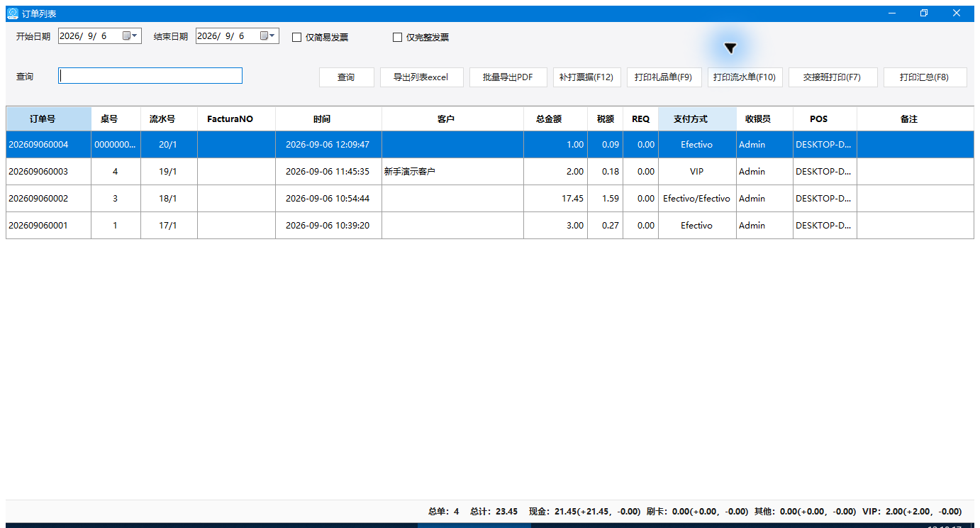Click the 收银员 column header
Image resolution: width=980 pixels, height=528 pixels.
point(765,119)
